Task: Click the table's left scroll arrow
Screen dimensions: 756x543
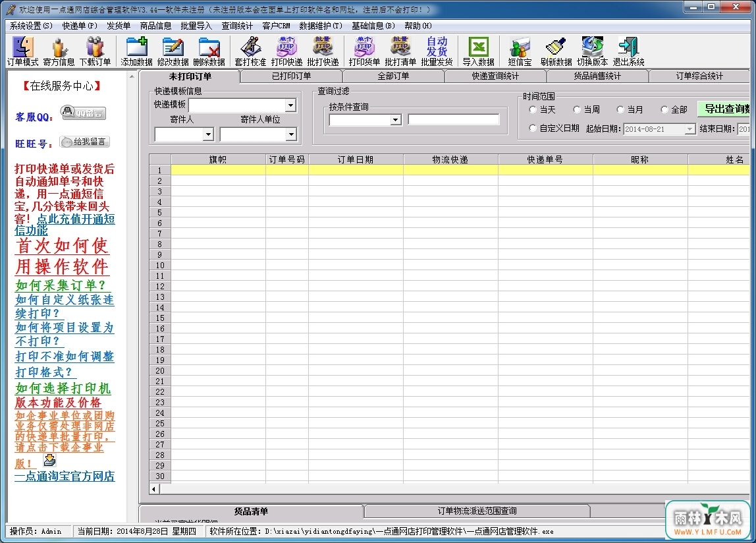Action: [x=154, y=489]
